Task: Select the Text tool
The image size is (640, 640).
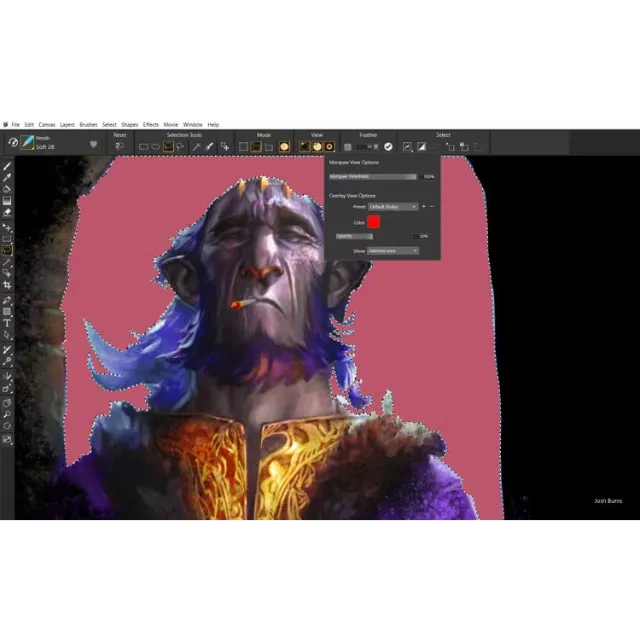Action: pos(7,323)
